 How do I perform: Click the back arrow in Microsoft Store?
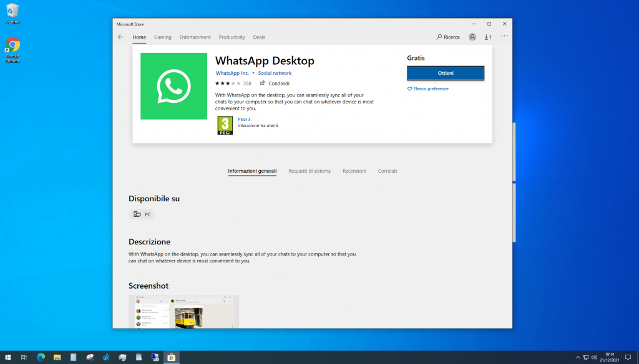pyautogui.click(x=120, y=37)
